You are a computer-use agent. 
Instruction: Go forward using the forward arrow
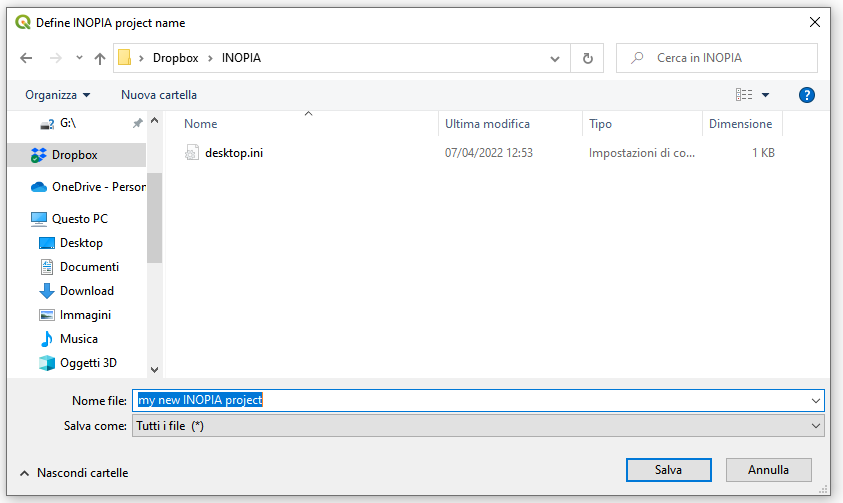(x=55, y=58)
